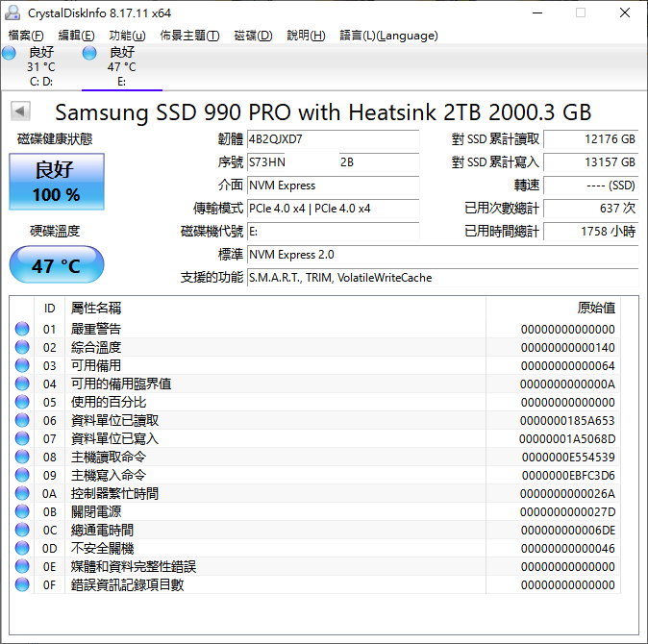This screenshot has width=648, height=644.
Task: Select raw value 0000000000064
Action: click(x=568, y=365)
